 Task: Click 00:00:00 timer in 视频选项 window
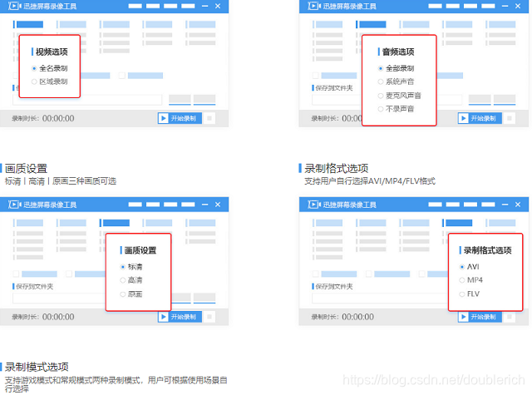click(58, 118)
